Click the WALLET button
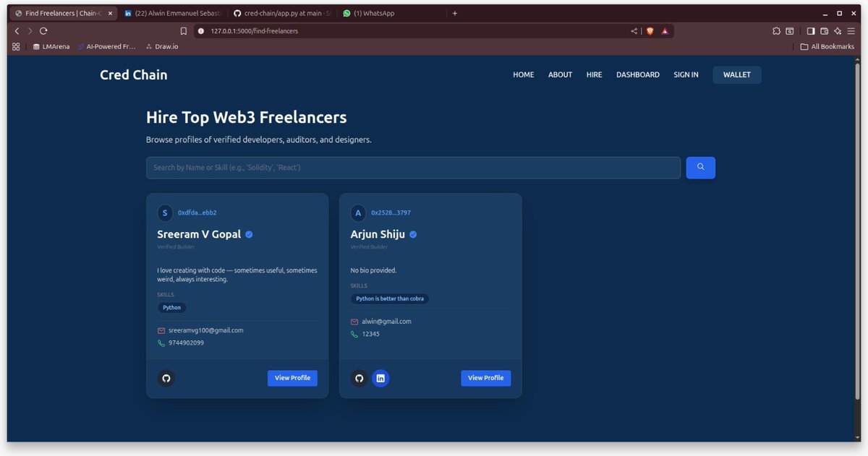Screen dimensions: 868x456 pyautogui.click(x=737, y=75)
